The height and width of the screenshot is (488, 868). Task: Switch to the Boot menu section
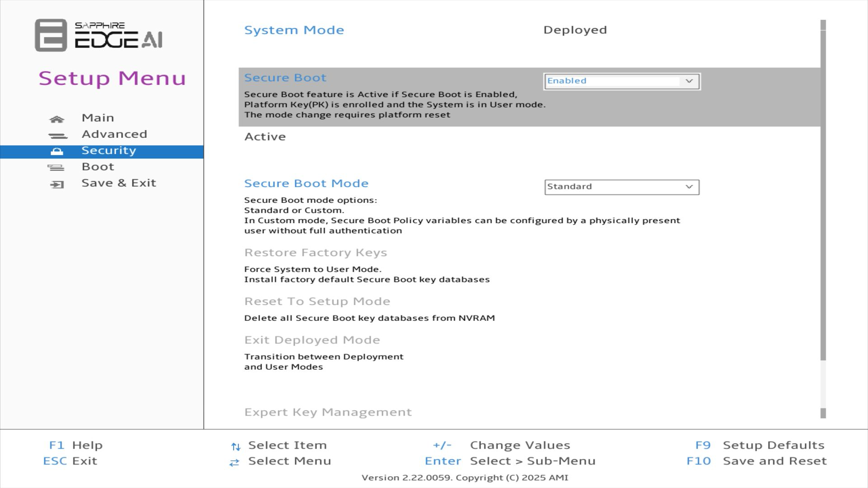pyautogui.click(x=98, y=167)
